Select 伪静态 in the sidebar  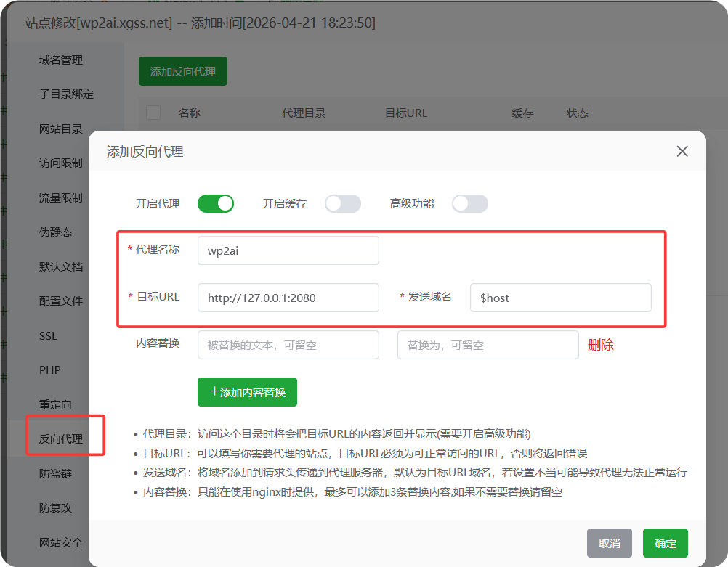[x=56, y=232]
